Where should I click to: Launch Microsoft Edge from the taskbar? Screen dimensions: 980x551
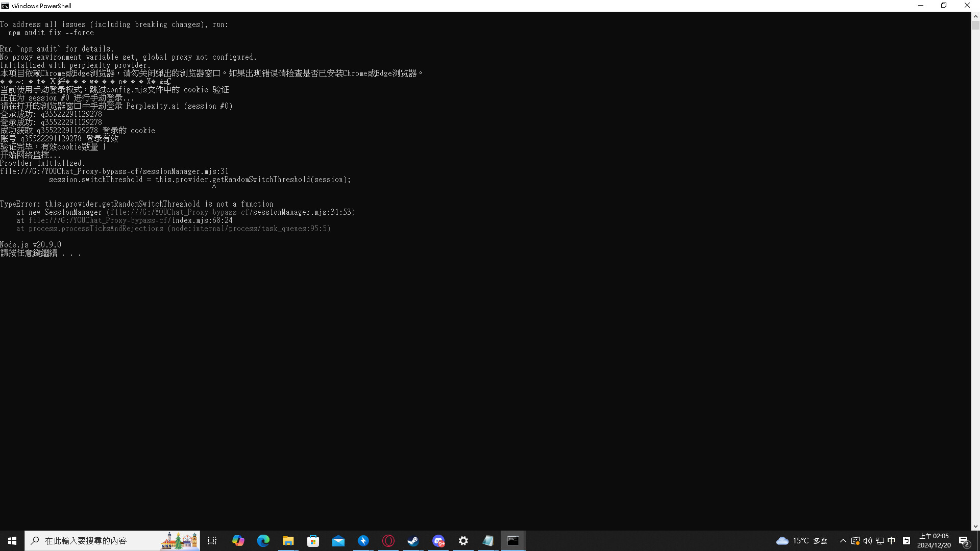[263, 541]
